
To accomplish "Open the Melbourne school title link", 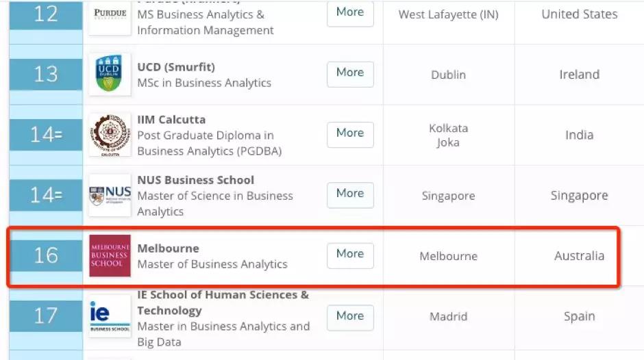I will (x=168, y=248).
